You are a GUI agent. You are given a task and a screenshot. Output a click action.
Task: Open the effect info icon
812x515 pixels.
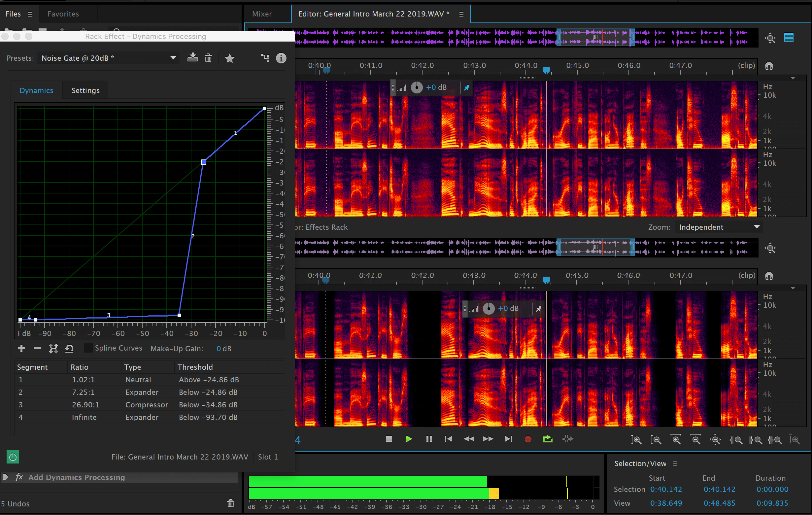point(281,58)
